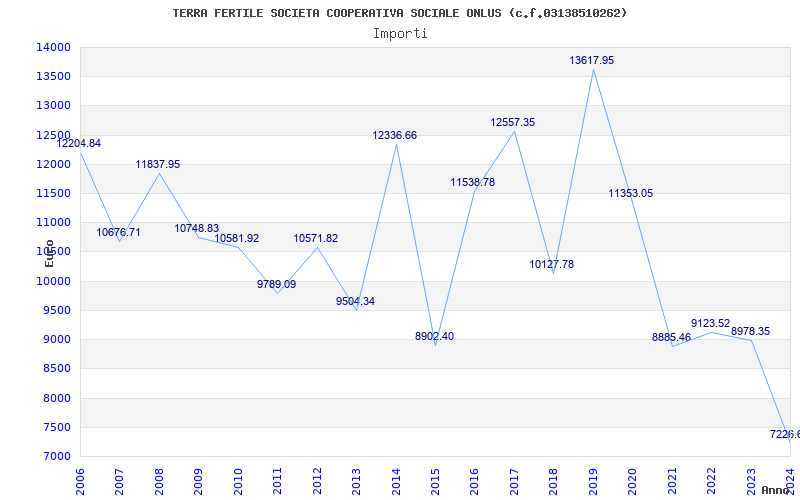This screenshot has width=800, height=500.
Task: Click x-axis year 2017
Action: (515, 481)
